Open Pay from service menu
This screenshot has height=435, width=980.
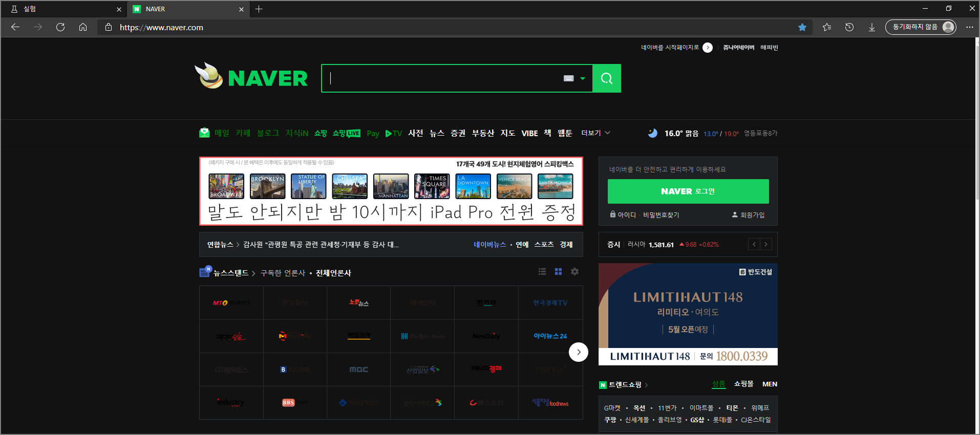(x=373, y=134)
